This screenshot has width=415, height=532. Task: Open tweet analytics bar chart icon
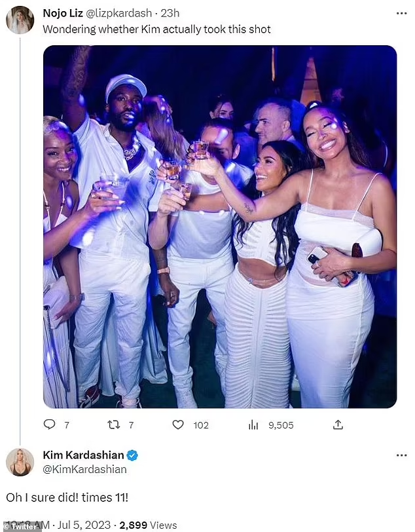pos(253,425)
